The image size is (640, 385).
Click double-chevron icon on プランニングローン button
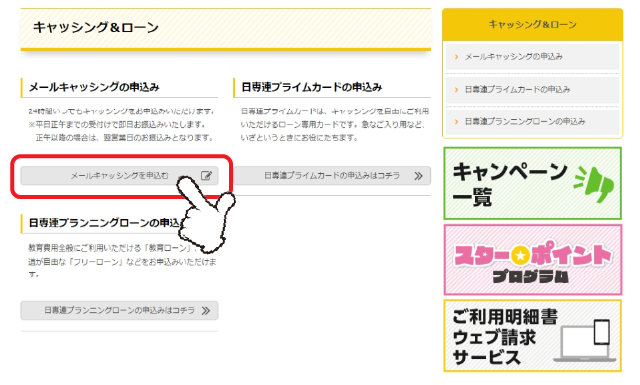pos(206,311)
